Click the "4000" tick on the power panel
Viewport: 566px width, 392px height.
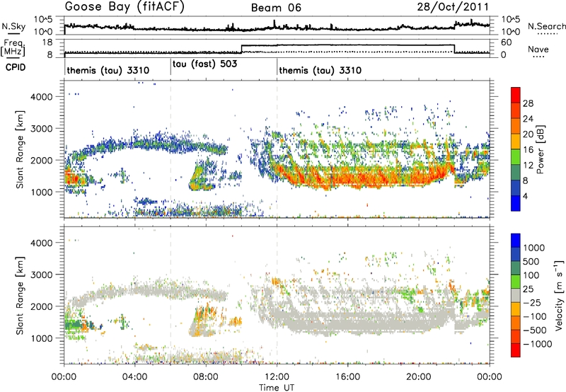(42, 97)
